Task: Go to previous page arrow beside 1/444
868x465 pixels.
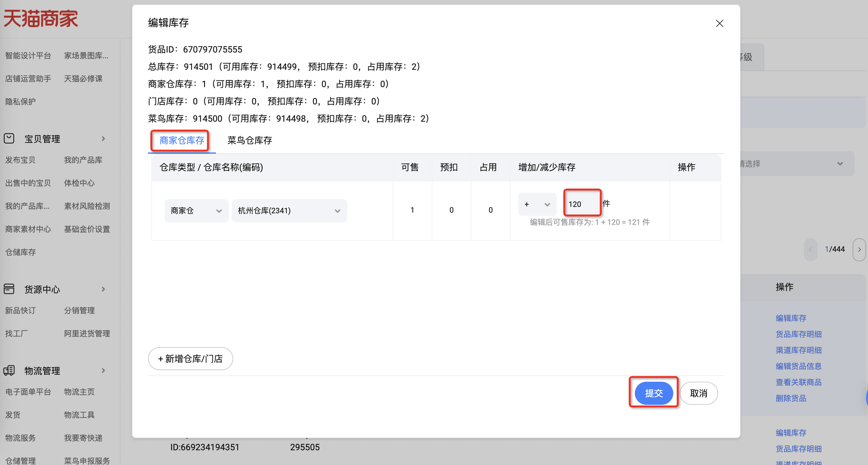Action: click(810, 249)
